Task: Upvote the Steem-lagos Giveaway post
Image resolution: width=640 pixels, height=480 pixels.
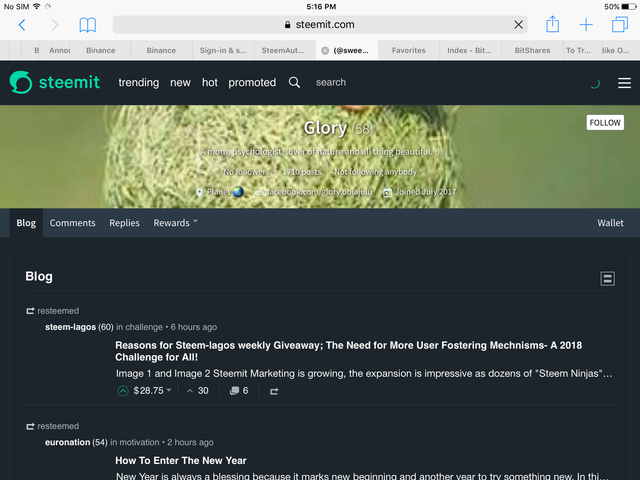Action: (x=123, y=391)
